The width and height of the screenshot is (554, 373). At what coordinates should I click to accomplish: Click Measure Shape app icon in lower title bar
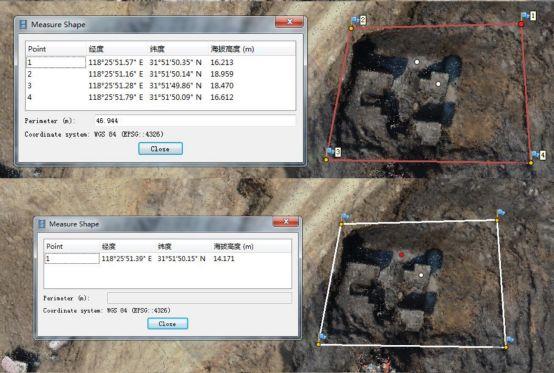pos(42,224)
